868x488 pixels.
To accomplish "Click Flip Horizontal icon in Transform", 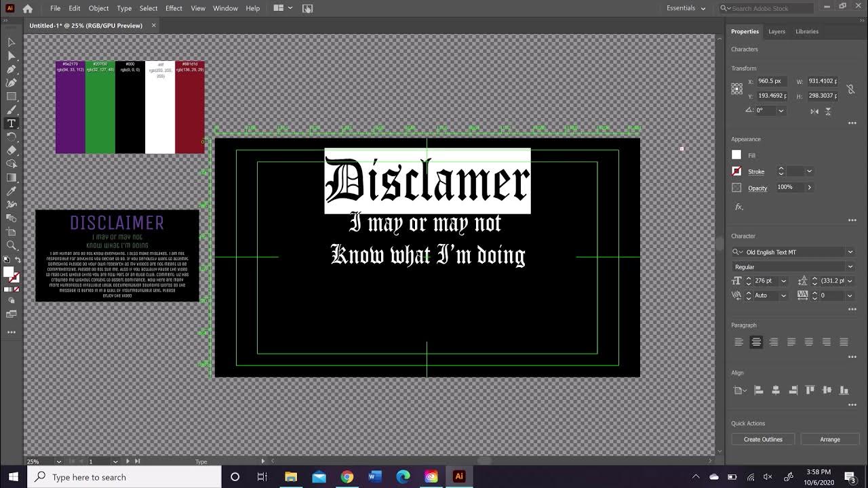I will coord(814,110).
